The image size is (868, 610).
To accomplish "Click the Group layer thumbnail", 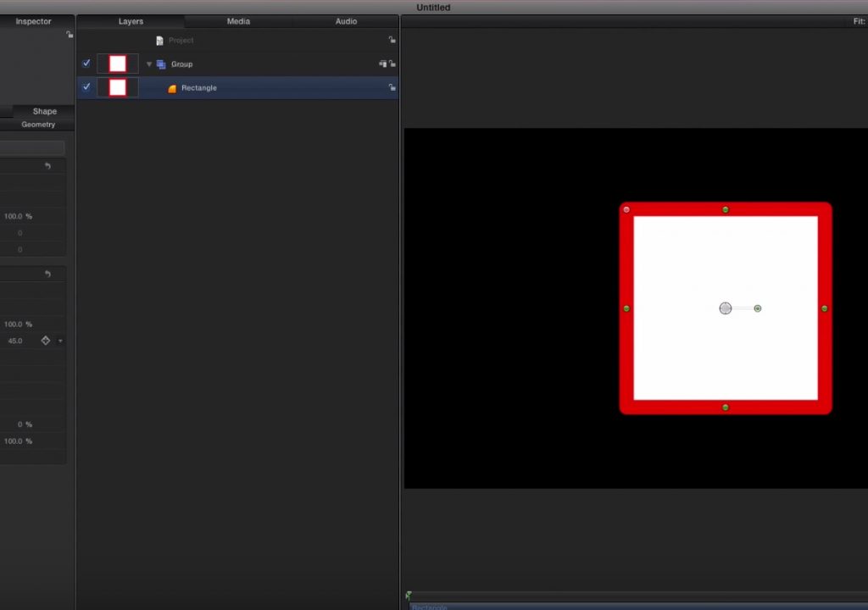I will [x=117, y=64].
